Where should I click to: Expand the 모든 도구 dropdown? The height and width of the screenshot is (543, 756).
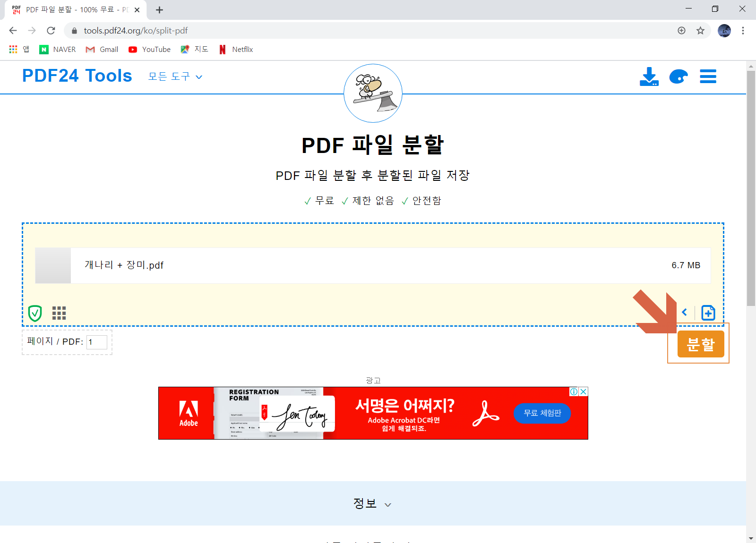point(175,76)
